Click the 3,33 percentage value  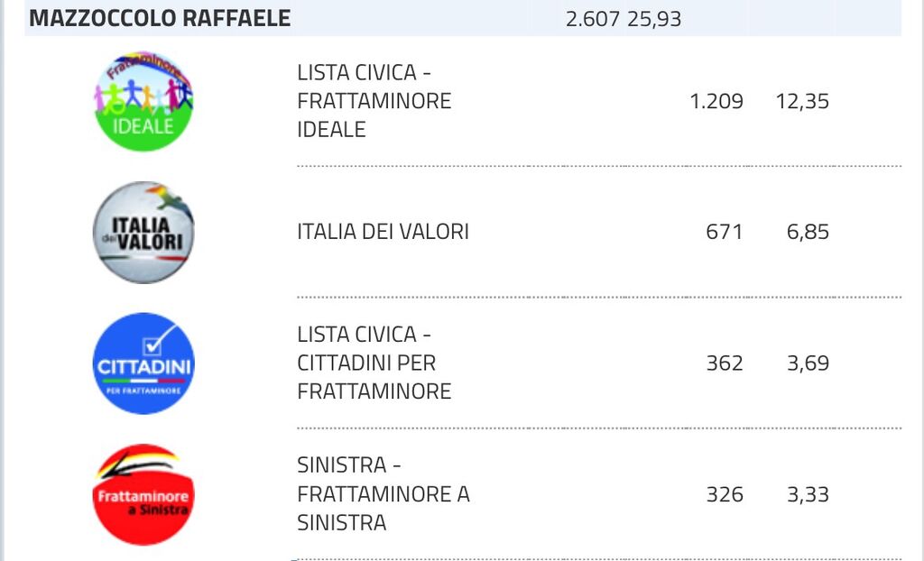pos(808,494)
